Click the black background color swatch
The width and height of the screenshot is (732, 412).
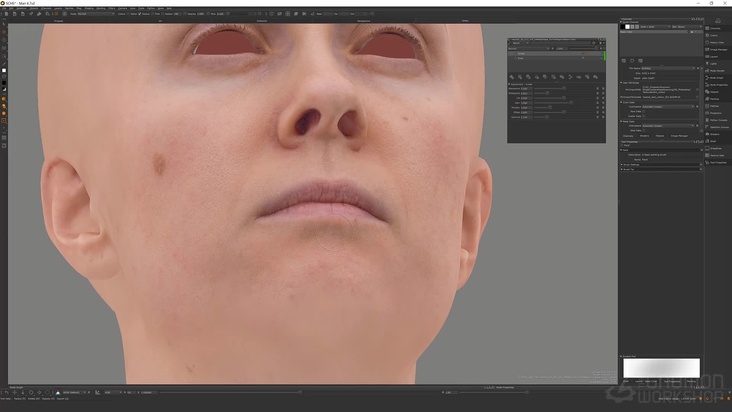pos(4,83)
